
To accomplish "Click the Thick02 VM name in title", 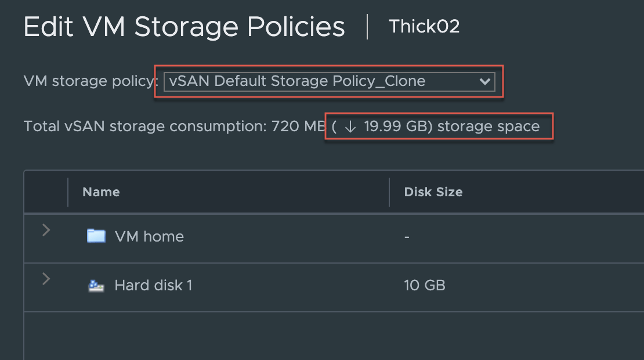I will pos(424,27).
